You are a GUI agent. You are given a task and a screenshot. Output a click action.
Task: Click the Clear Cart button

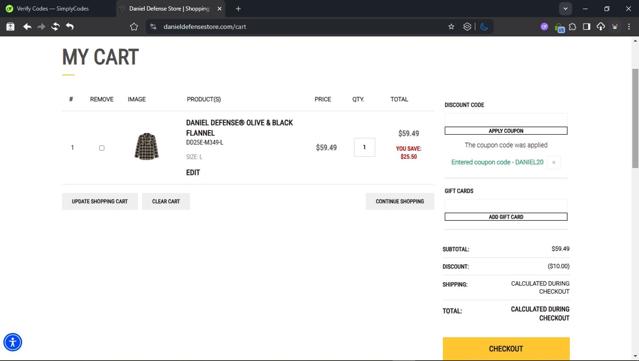click(166, 201)
